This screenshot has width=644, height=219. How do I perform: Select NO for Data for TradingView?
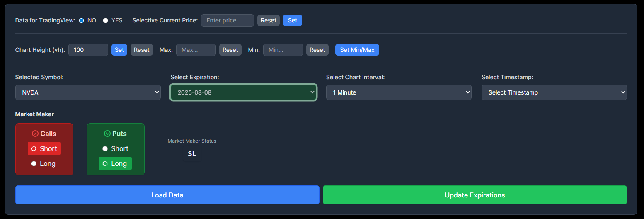coord(82,20)
